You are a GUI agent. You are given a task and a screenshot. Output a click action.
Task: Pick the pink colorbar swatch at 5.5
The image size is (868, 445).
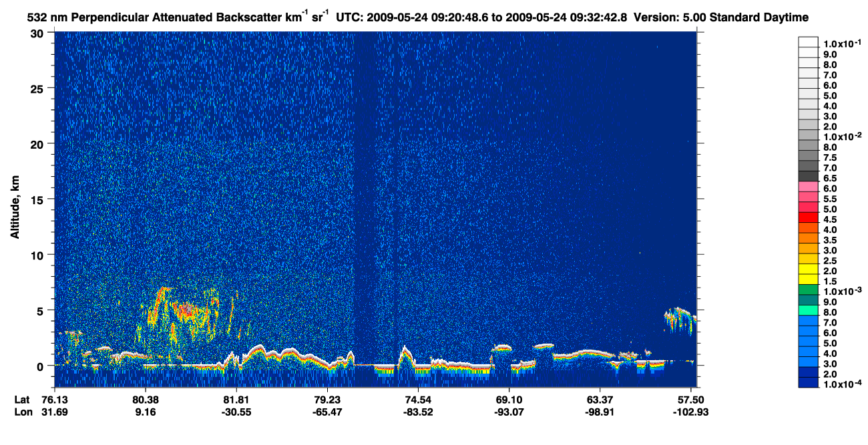click(808, 197)
